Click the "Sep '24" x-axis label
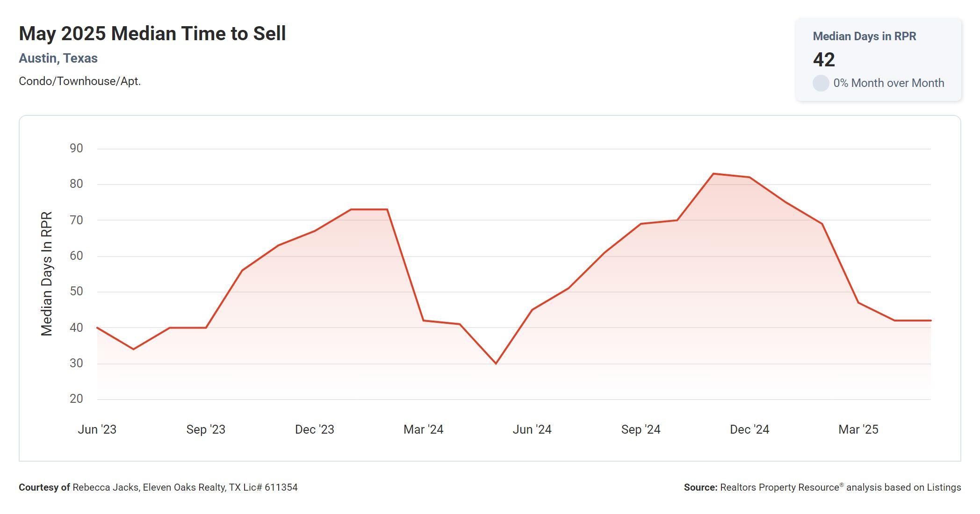Viewport: 980px width, 514px height. pyautogui.click(x=641, y=429)
